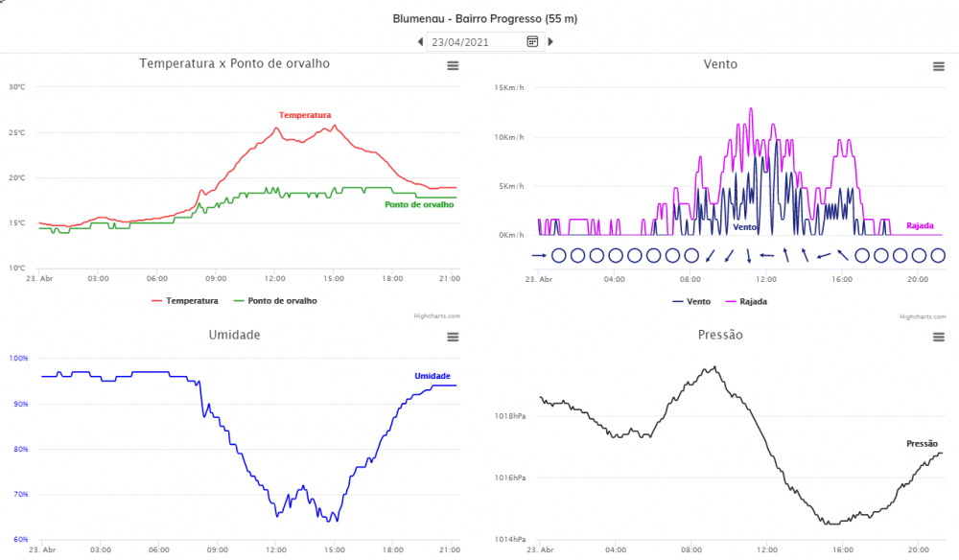Toggle Rajada series in legend
The height and width of the screenshot is (560, 959).
tap(746, 301)
